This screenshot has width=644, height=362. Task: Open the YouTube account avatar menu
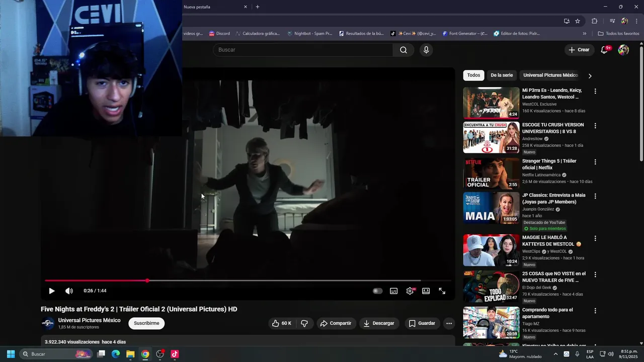(623, 50)
